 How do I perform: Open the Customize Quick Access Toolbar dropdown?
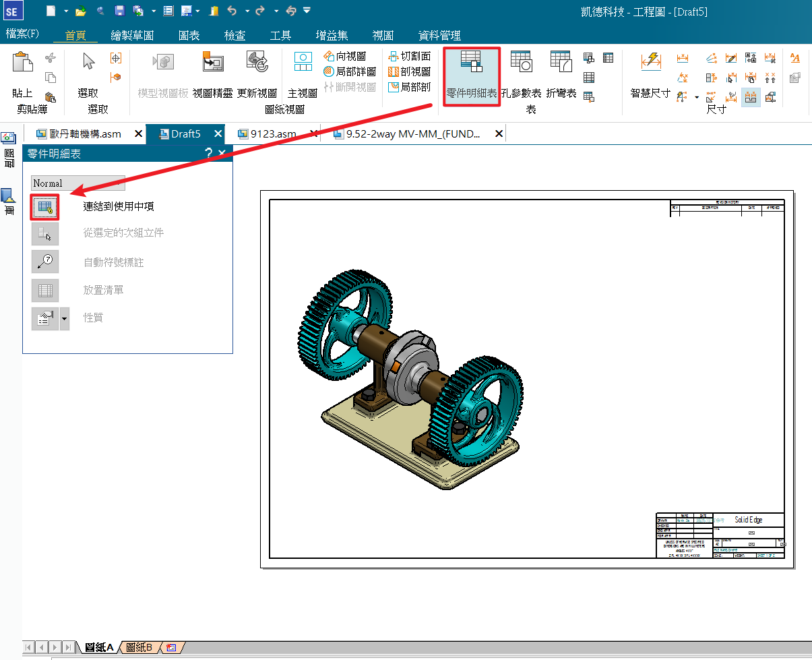click(307, 11)
